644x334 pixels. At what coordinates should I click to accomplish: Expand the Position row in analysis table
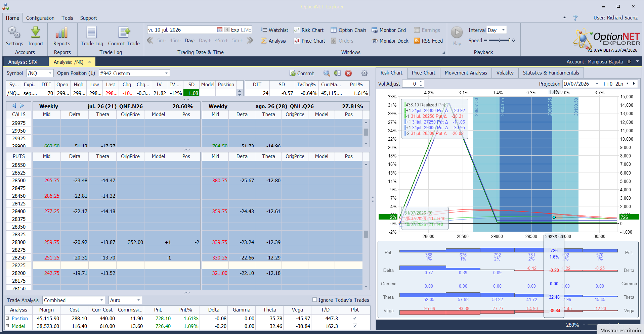click(x=7, y=318)
